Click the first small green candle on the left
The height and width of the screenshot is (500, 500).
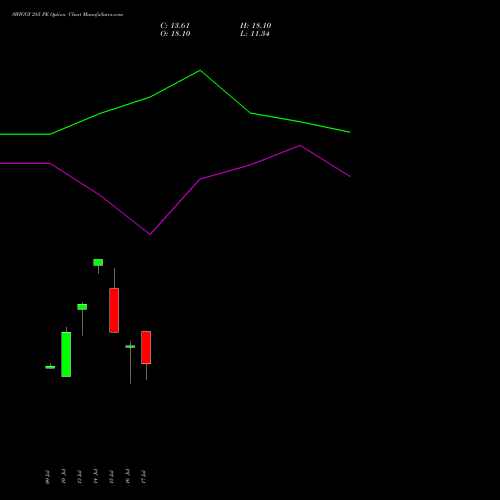click(x=50, y=367)
